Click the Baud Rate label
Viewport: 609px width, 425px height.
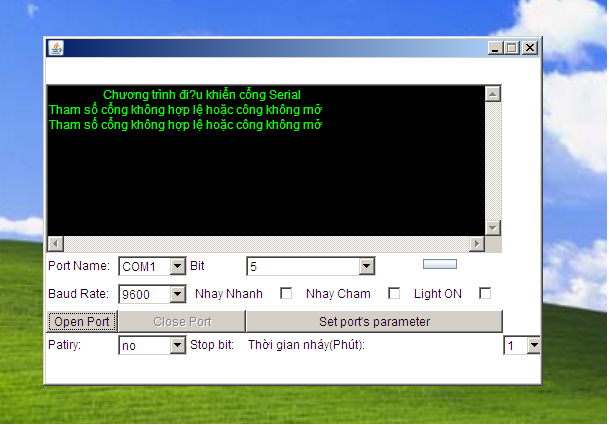point(78,294)
